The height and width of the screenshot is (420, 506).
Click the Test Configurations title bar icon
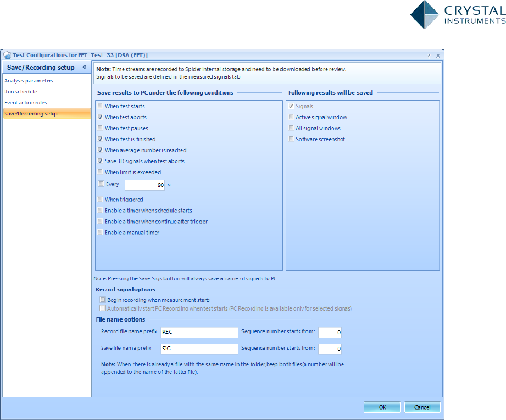7,56
